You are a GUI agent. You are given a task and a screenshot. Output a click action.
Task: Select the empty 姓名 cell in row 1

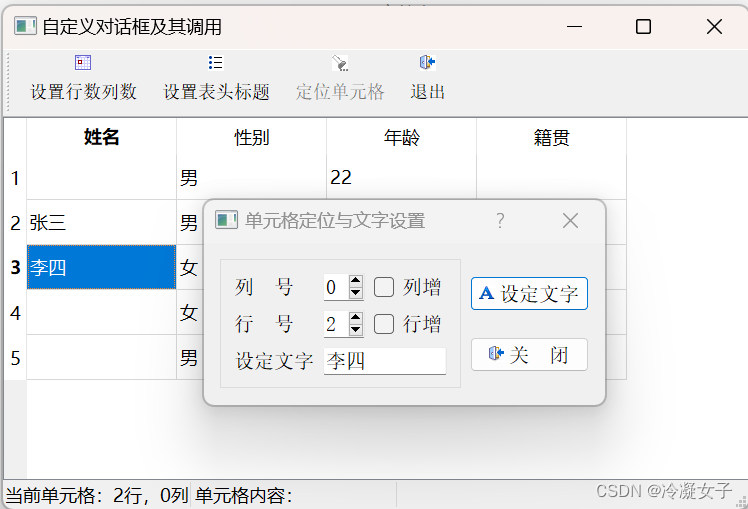point(102,178)
